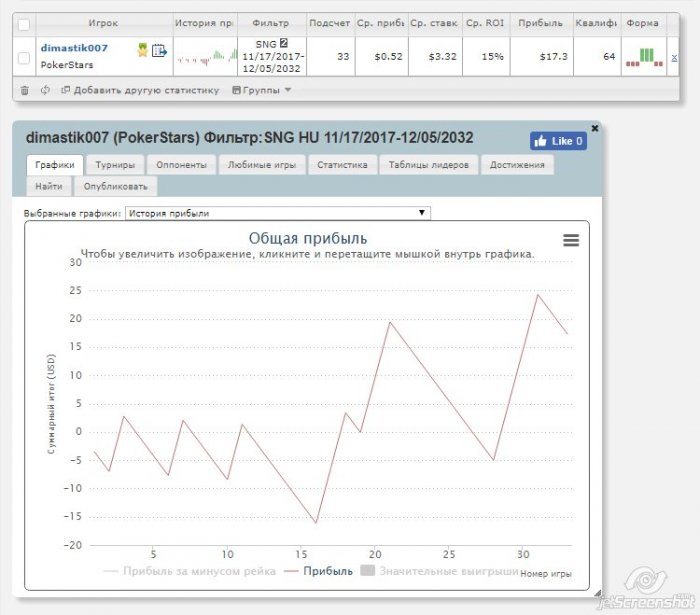Tick the dimastik007 row checkbox
700x615 pixels.
point(24,58)
